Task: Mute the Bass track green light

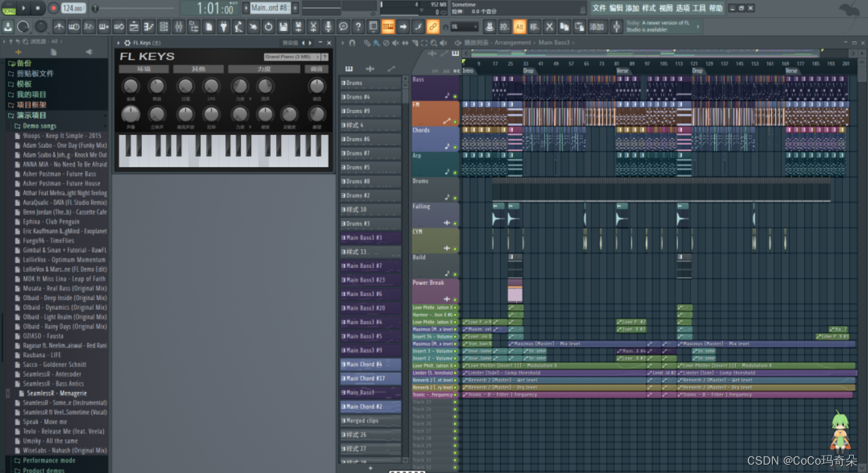Action: click(455, 96)
